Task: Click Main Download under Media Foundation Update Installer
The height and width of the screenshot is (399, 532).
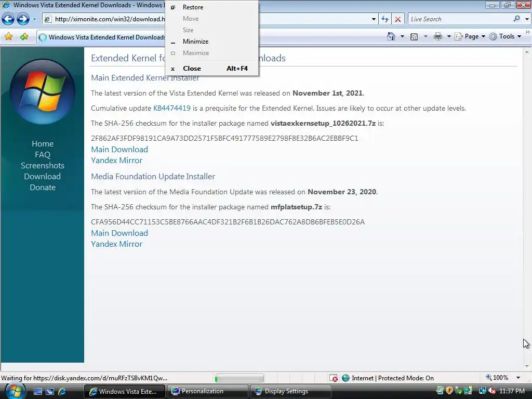Action: pyautogui.click(x=119, y=233)
